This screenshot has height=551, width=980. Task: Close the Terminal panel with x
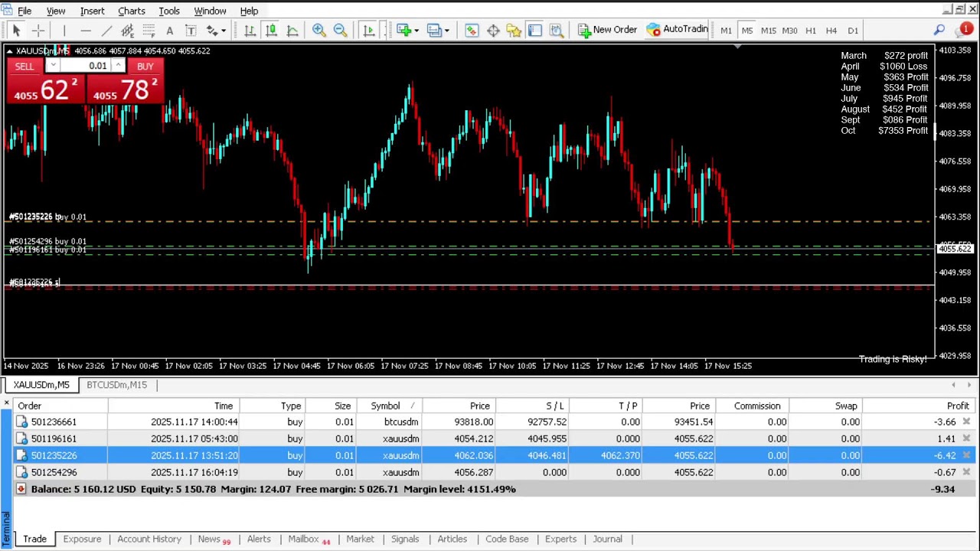click(x=6, y=403)
